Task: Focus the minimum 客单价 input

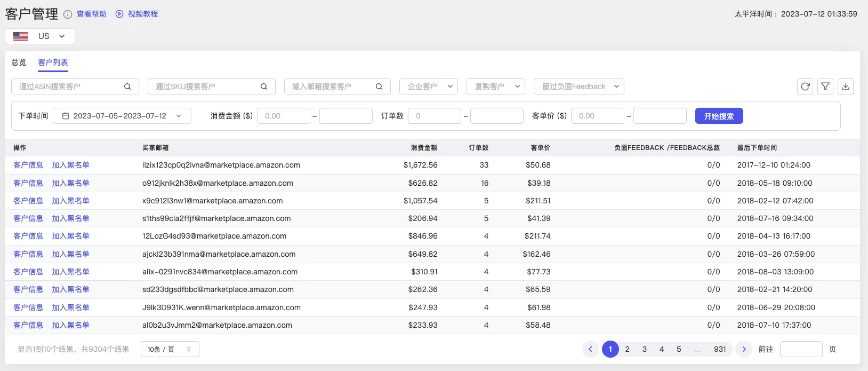Action: (598, 116)
